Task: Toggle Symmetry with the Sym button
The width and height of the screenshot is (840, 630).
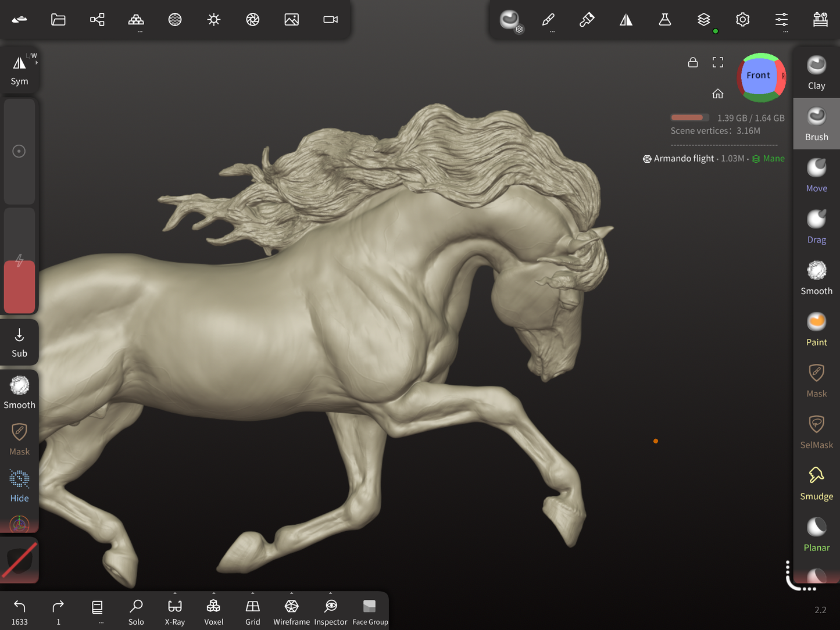Action: [x=19, y=70]
